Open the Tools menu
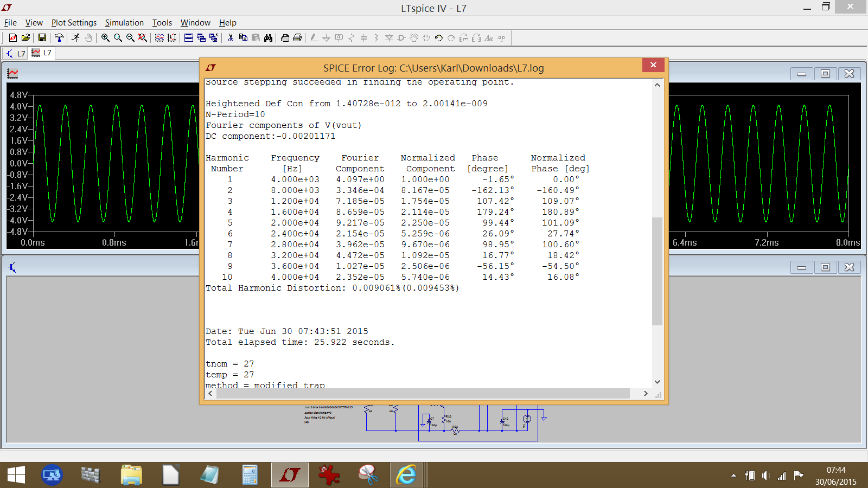 pos(162,23)
